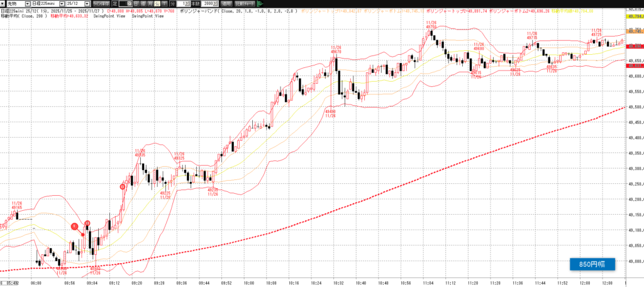Click the blue 850円幅 label
The height and width of the screenshot is (287, 644).
(x=590, y=264)
